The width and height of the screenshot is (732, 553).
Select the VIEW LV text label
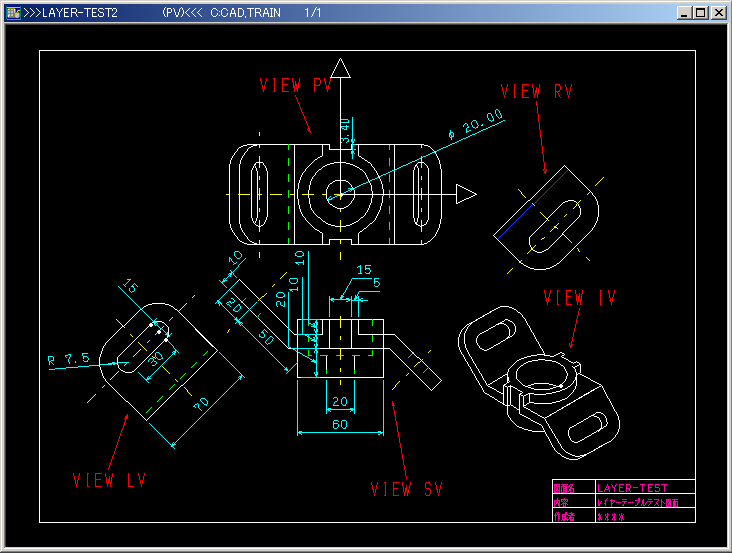[110, 480]
